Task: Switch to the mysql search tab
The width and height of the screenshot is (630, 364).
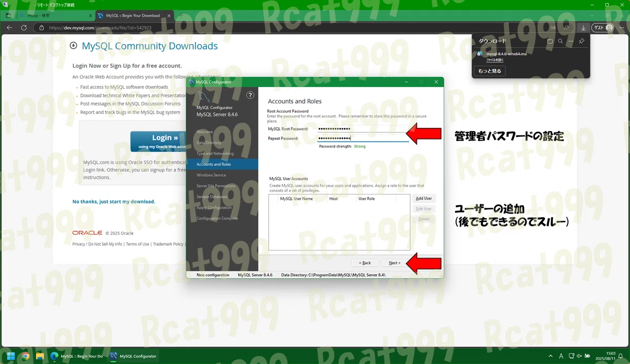Action: pyautogui.click(x=55, y=16)
